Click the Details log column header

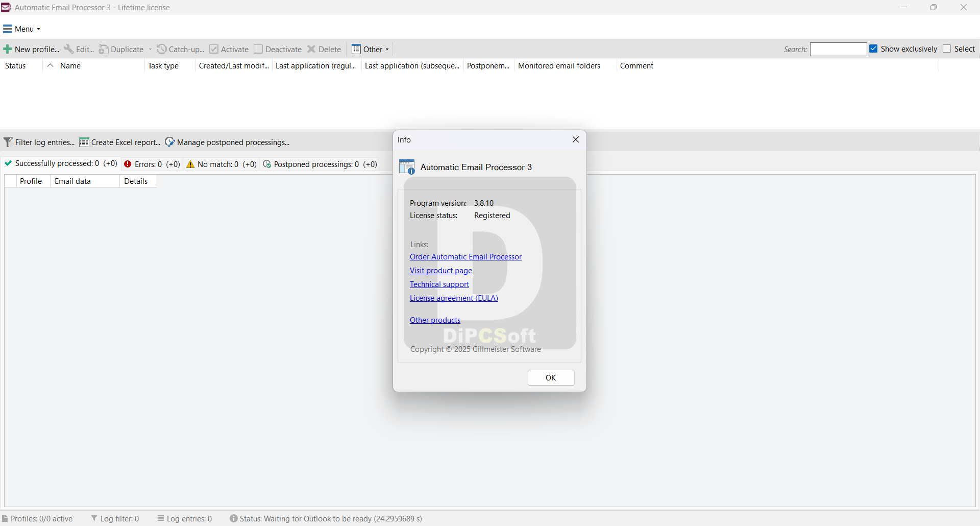138,181
